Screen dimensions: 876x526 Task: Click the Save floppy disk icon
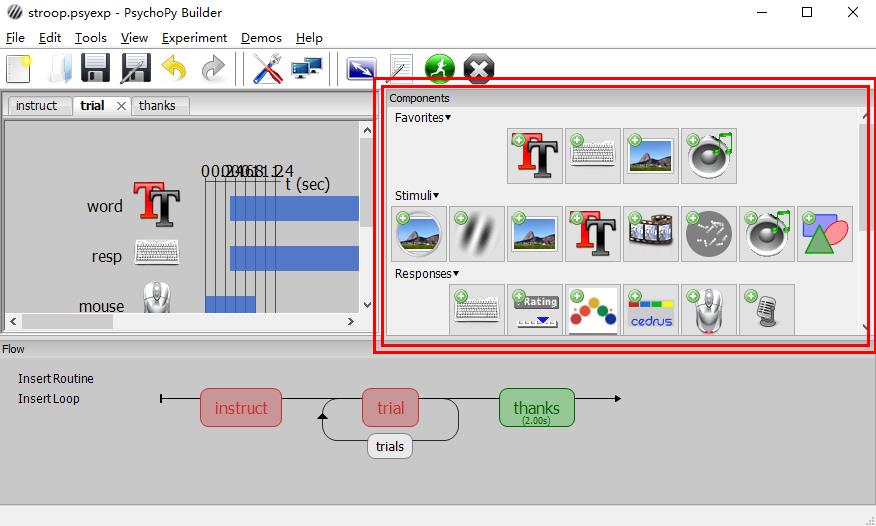point(95,68)
